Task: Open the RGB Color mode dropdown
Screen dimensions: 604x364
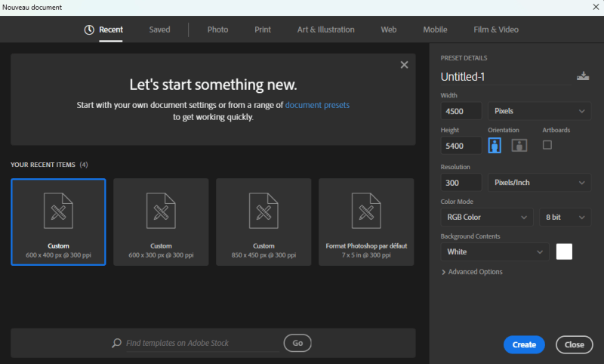Action: [487, 217]
